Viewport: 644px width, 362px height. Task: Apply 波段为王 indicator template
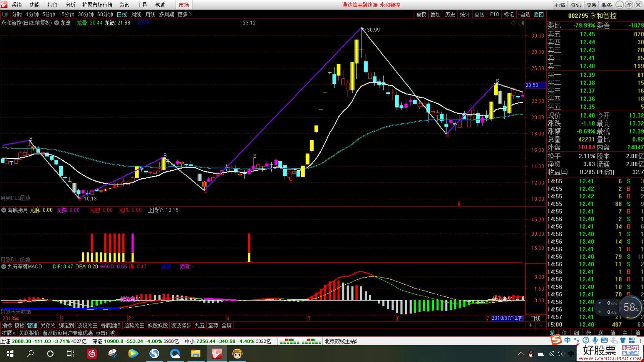point(87,325)
